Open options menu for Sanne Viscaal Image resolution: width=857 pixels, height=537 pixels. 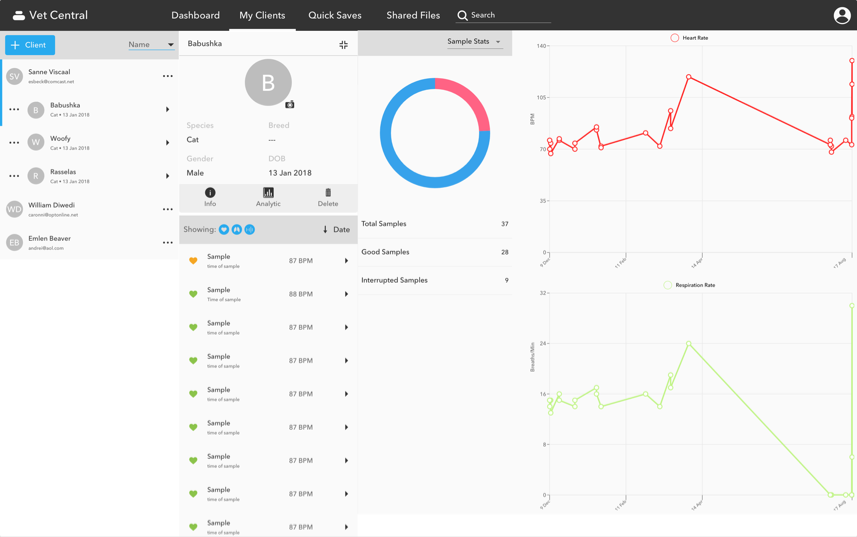167,76
